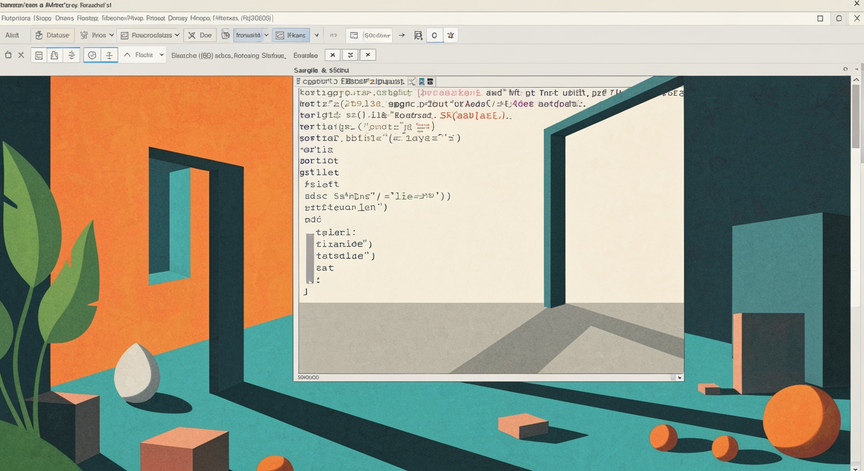Screen dimensions: 864x471
Task: Click the S0l0000 status text below the code panel
Action: tap(308, 377)
